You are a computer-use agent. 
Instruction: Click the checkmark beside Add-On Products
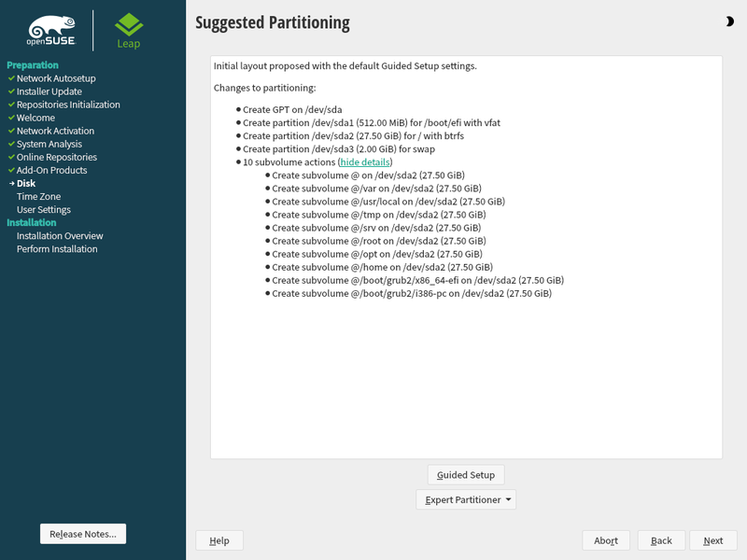coord(11,171)
